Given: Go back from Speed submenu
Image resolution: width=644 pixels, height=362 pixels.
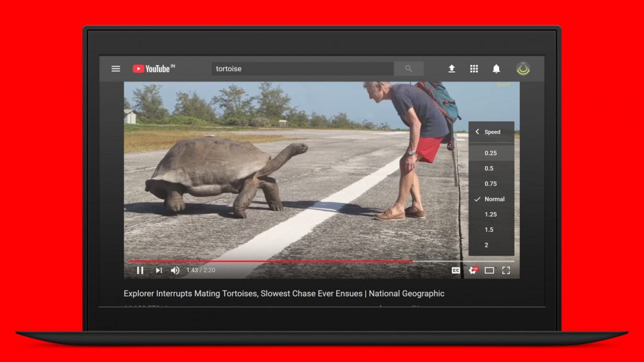Looking at the screenshot, I should tap(477, 132).
